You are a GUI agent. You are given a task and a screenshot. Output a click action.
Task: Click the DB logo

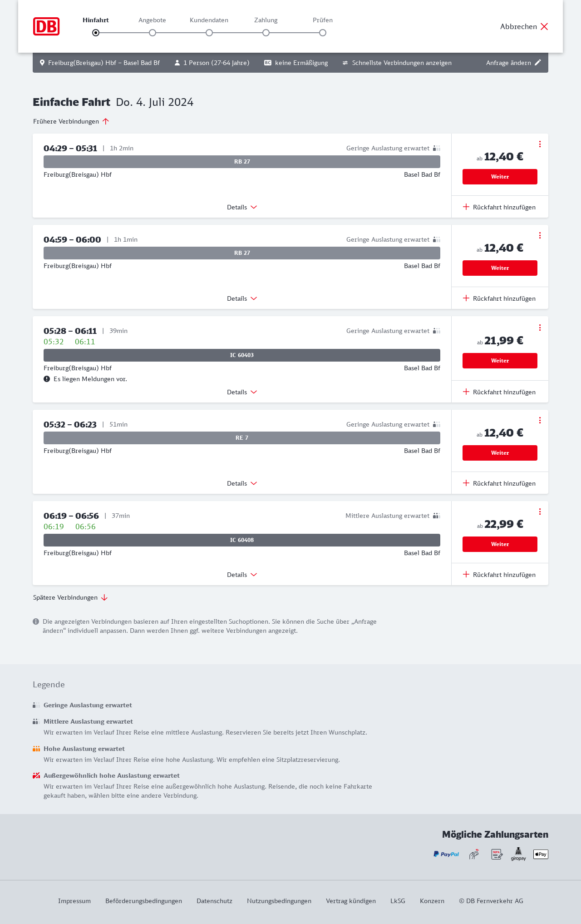click(x=46, y=26)
